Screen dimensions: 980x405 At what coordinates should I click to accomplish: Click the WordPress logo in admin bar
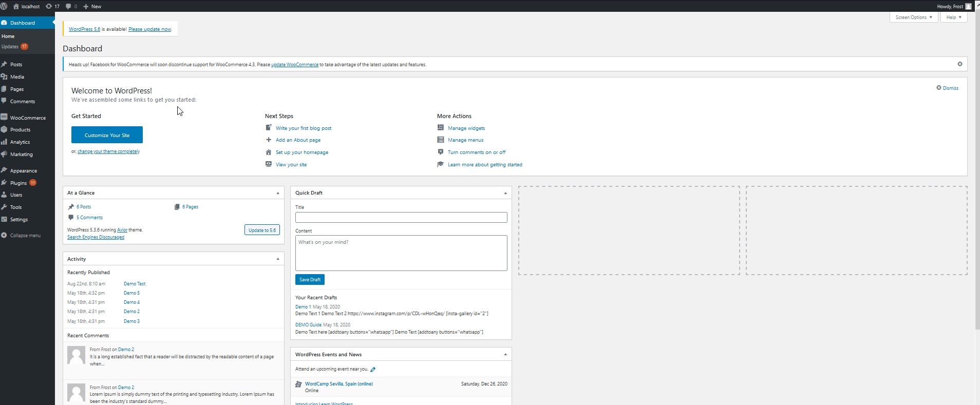4,6
